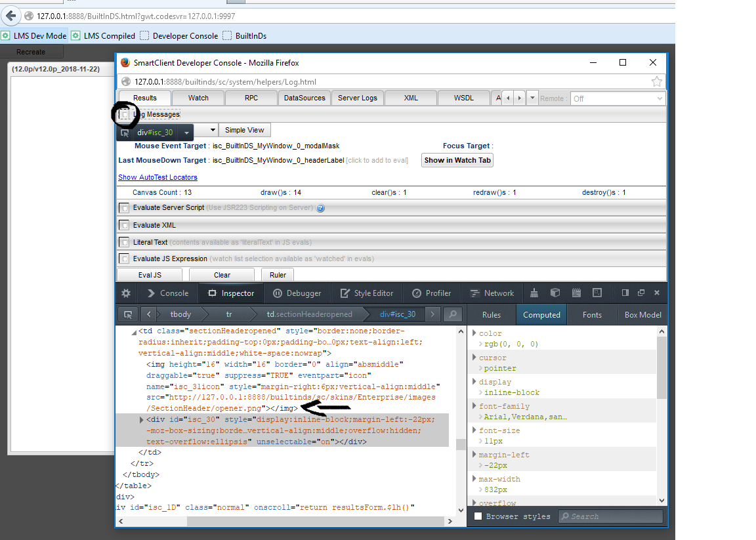Click the element picker in Inspector breadcrumb bar
756x540 pixels.
(128, 314)
